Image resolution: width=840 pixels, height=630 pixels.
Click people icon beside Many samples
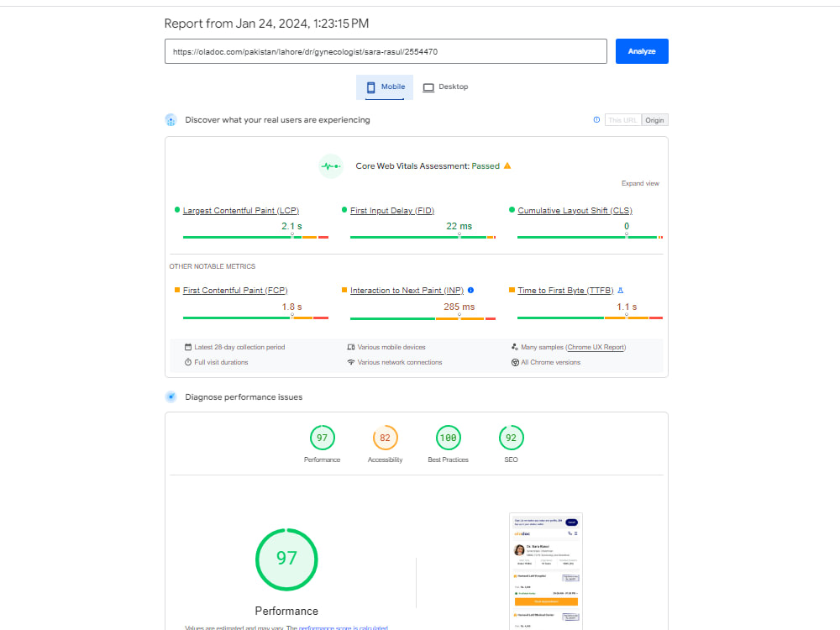[x=515, y=347]
